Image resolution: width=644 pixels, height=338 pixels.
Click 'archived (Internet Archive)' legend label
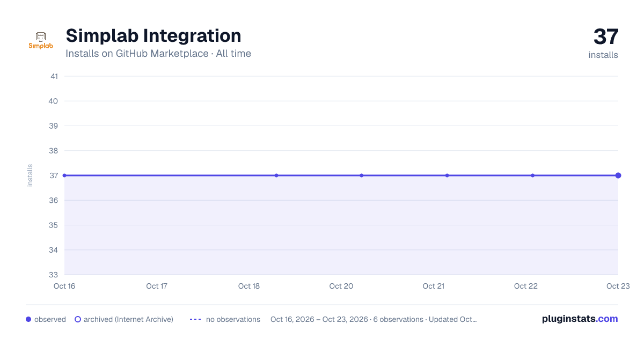(128, 319)
